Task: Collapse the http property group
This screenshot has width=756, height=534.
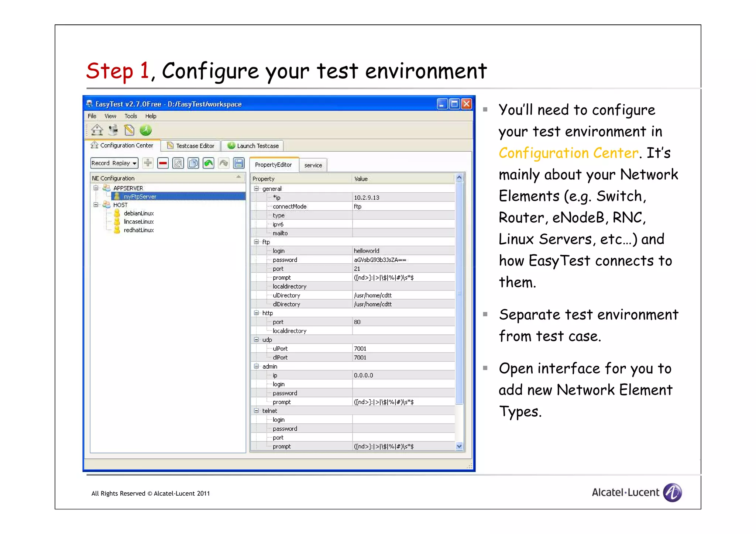Action: 256,313
